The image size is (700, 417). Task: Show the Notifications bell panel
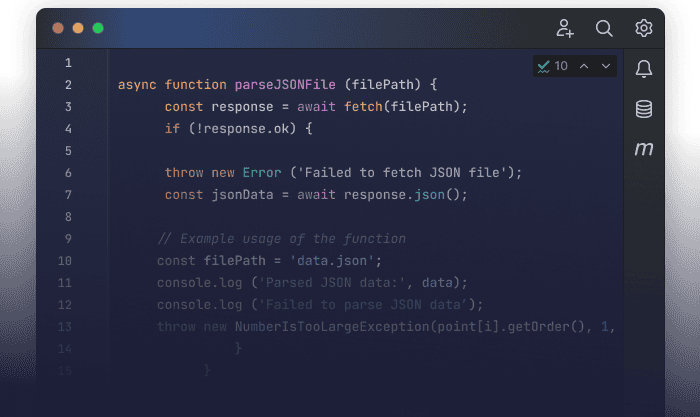point(644,68)
